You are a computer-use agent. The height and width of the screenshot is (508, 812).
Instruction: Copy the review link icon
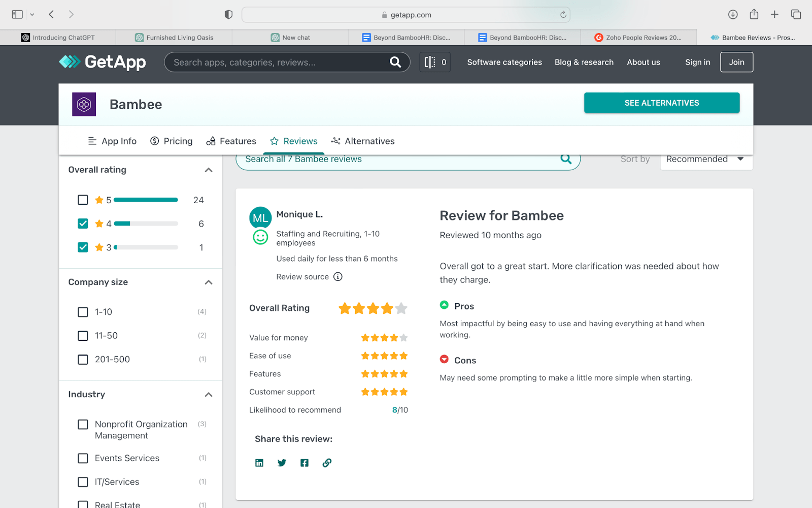tap(326, 462)
